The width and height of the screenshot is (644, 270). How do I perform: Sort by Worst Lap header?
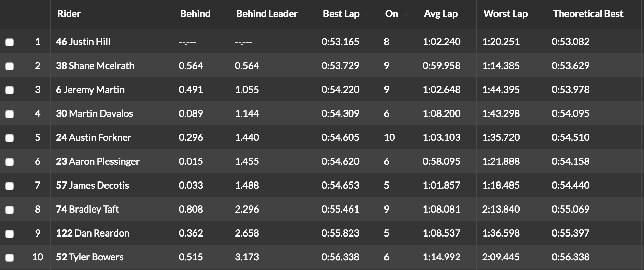505,14
